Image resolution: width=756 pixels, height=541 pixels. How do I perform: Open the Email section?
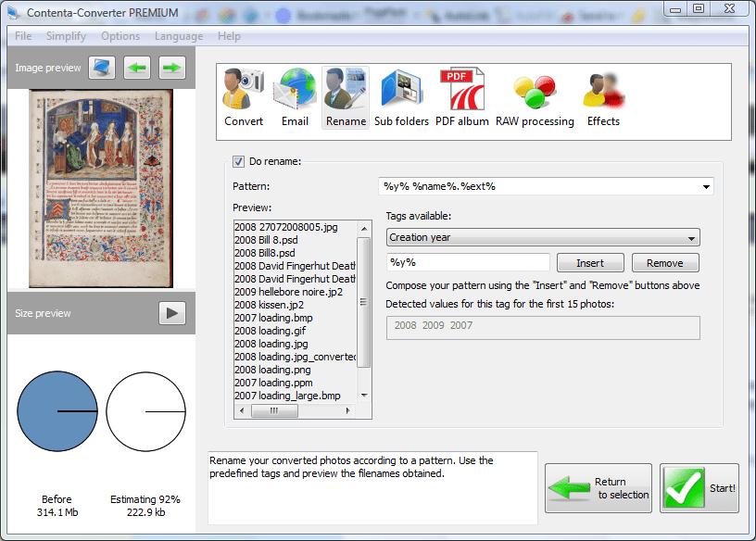click(x=295, y=98)
